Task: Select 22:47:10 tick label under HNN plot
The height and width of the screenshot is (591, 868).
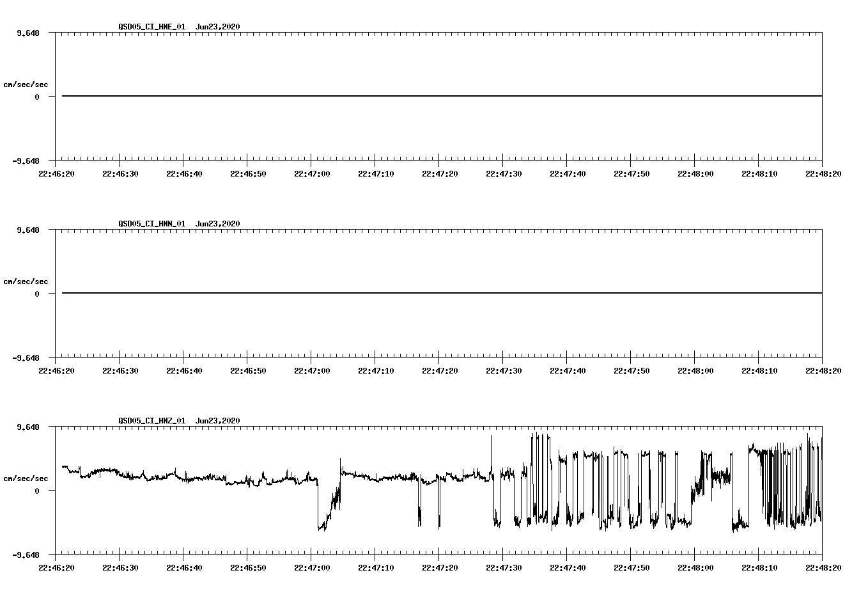Action: click(375, 370)
